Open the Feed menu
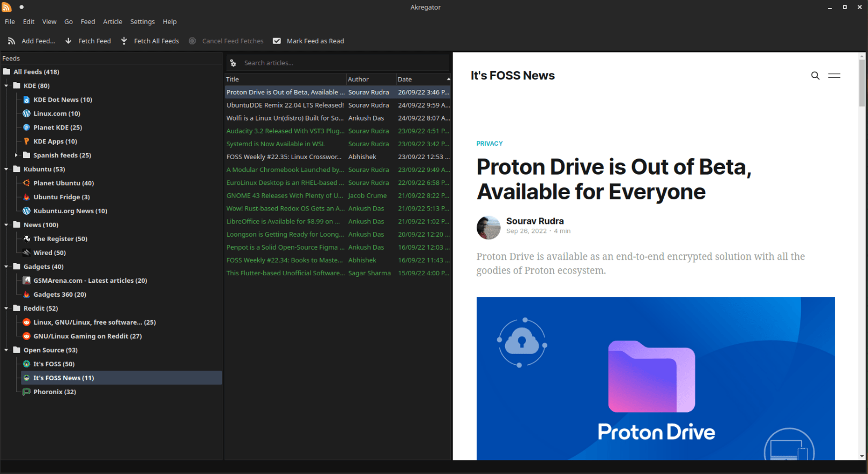868x474 pixels. coord(88,22)
